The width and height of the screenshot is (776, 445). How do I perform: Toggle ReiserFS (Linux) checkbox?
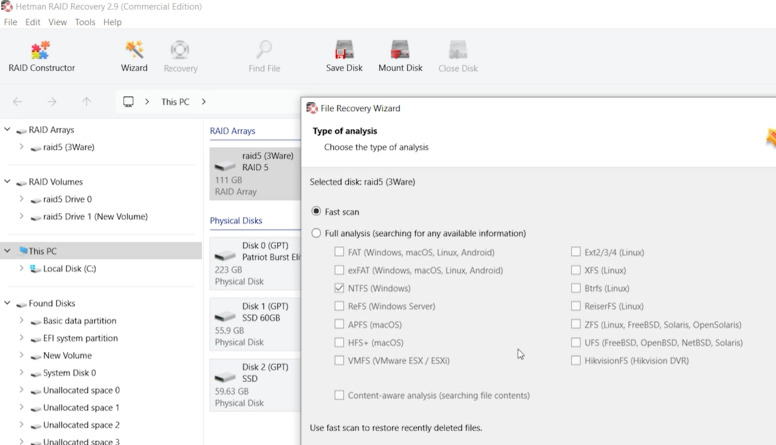pos(576,306)
